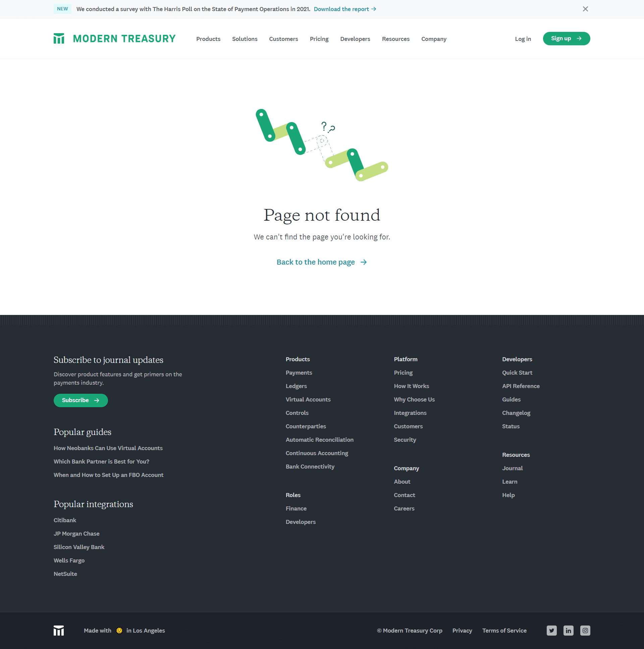Click the Sign up button
This screenshot has width=644, height=649.
point(565,38)
